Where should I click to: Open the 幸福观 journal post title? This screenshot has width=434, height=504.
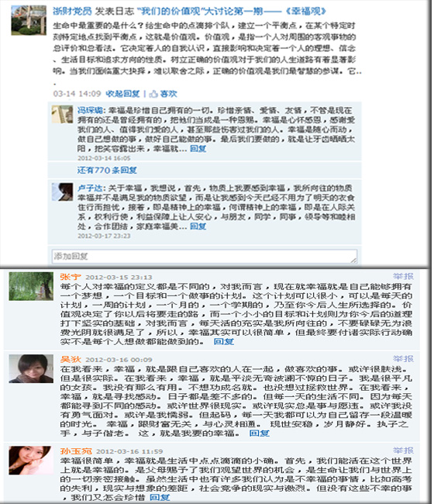pyautogui.click(x=232, y=12)
